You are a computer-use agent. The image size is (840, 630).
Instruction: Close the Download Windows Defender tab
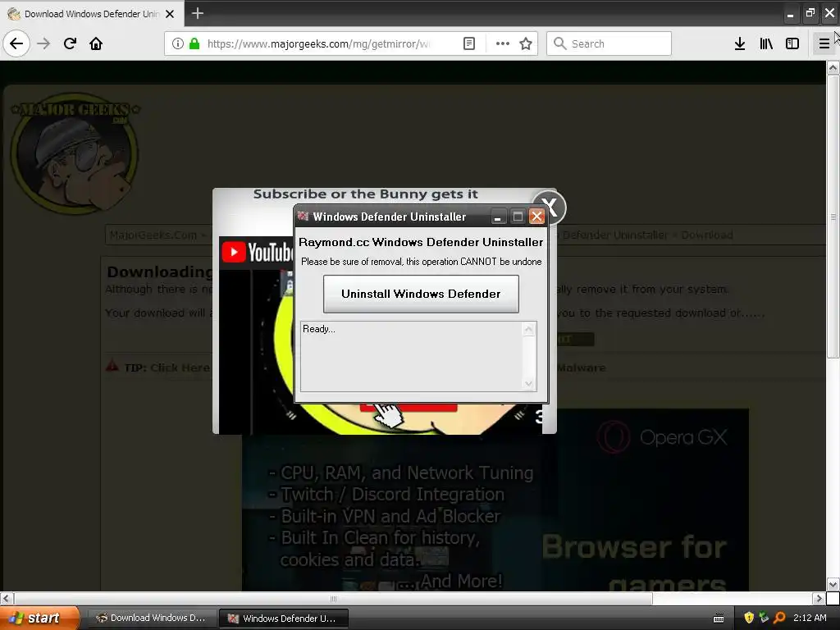(170, 14)
